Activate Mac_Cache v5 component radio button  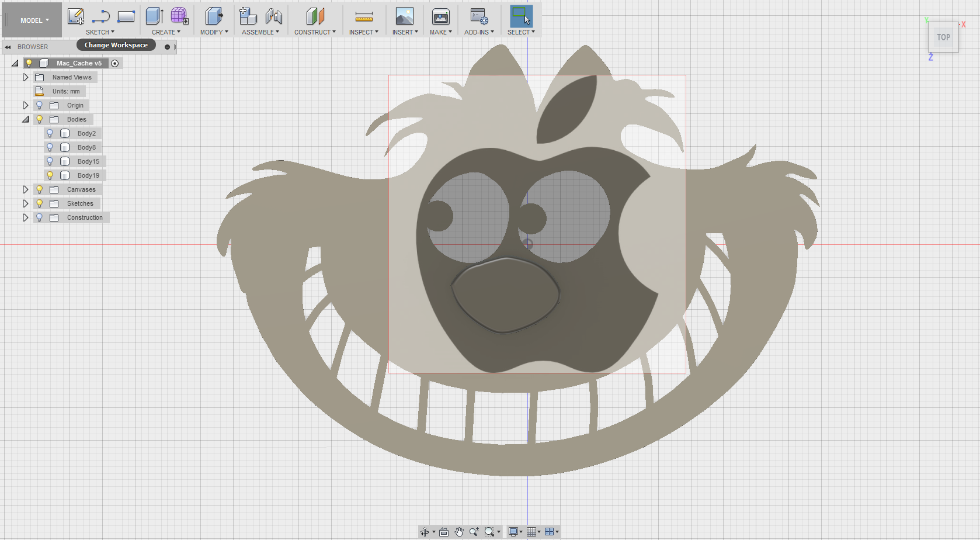(x=115, y=63)
